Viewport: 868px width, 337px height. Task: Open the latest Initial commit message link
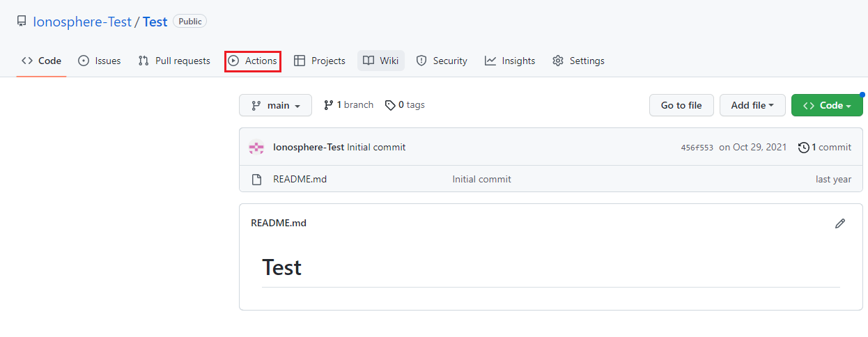coord(376,147)
